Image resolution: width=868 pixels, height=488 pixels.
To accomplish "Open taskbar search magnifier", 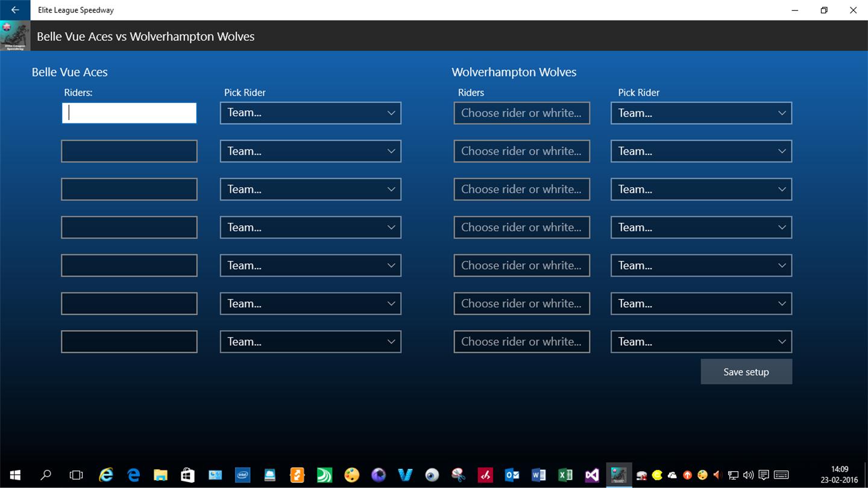I will tap(46, 475).
